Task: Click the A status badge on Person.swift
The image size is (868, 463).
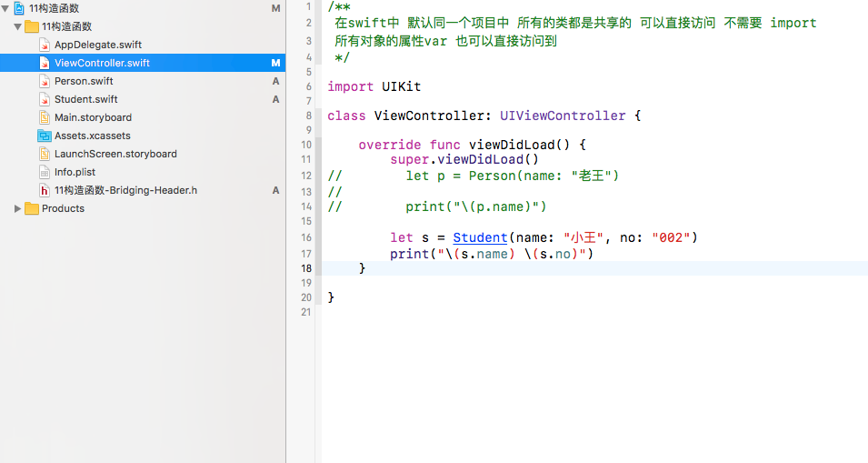Action: coord(275,82)
